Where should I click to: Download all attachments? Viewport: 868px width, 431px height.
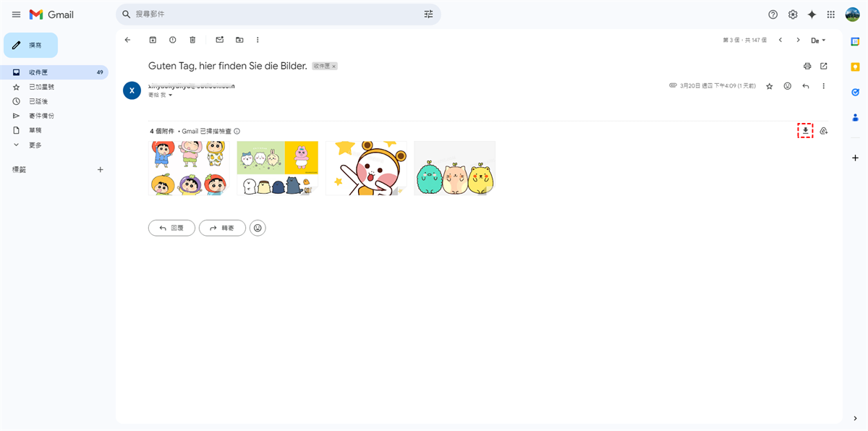[x=806, y=131]
